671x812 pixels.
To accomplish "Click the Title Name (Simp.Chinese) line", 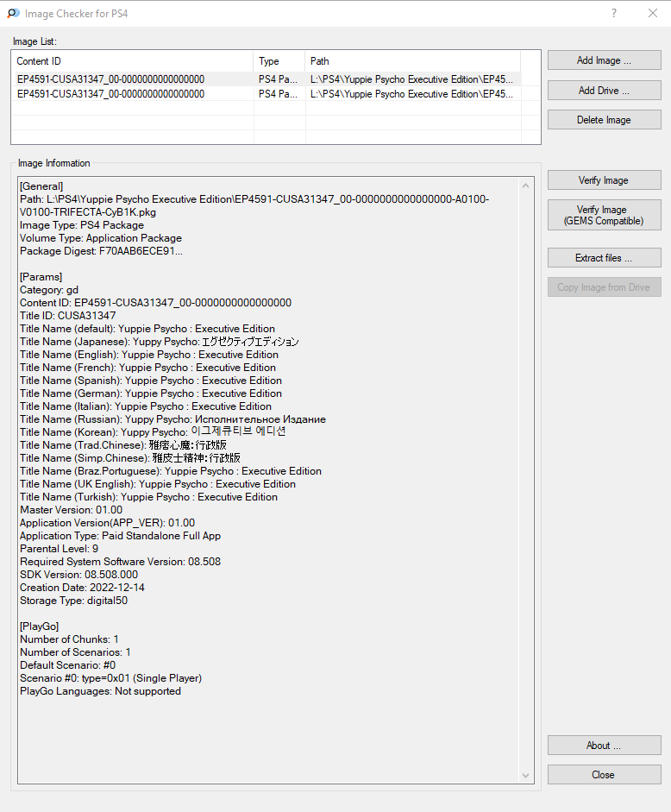I will point(130,458).
